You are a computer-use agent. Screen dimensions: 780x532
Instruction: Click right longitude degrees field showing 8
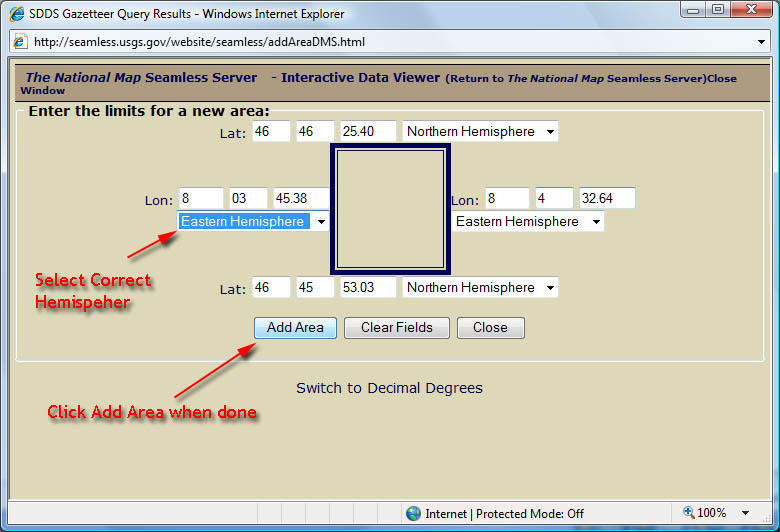[507, 198]
